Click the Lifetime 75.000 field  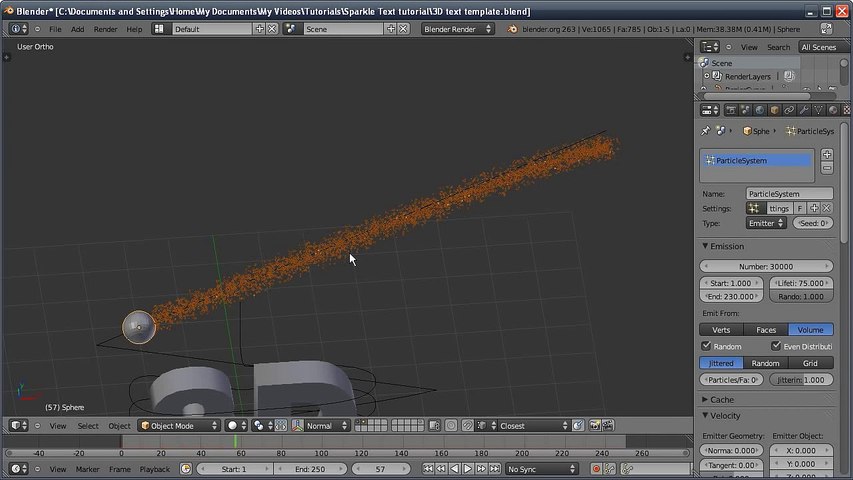(801, 283)
